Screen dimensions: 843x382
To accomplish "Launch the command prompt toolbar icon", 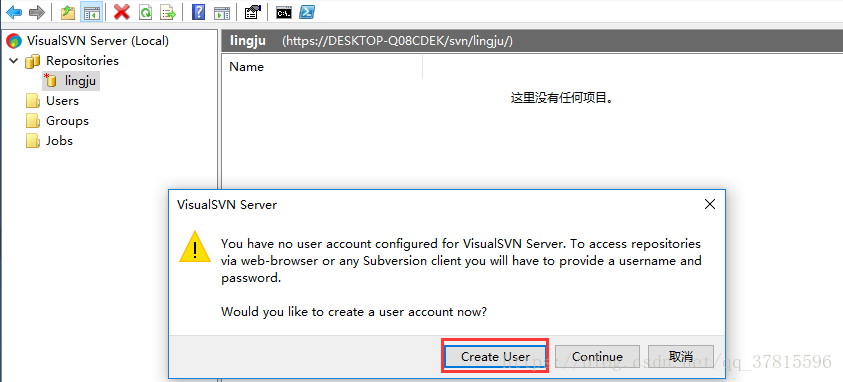I will tap(284, 12).
